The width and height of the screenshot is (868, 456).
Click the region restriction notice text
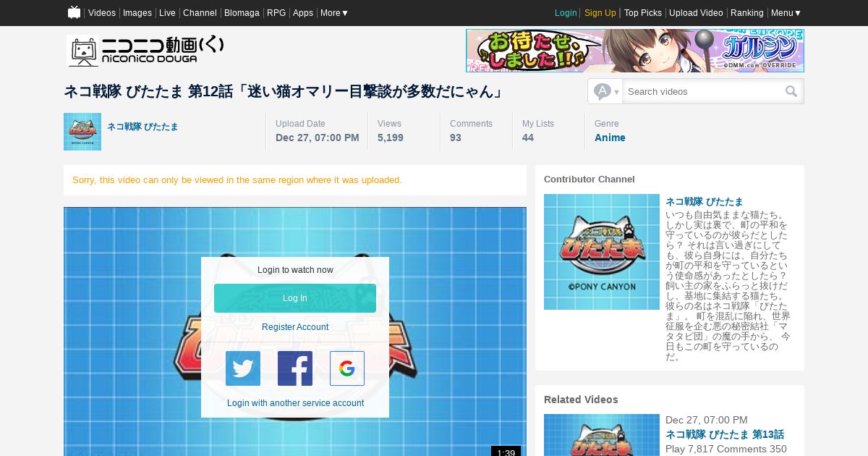click(x=237, y=180)
